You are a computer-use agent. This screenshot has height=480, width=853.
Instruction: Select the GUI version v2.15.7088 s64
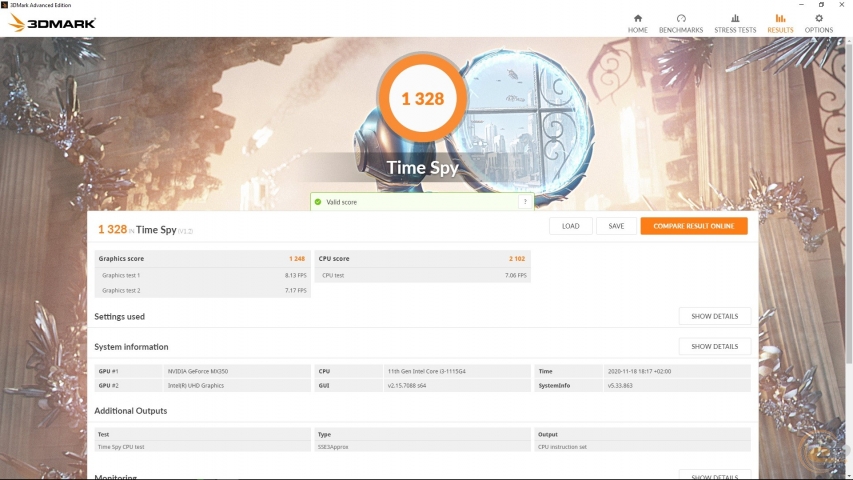(x=407, y=385)
